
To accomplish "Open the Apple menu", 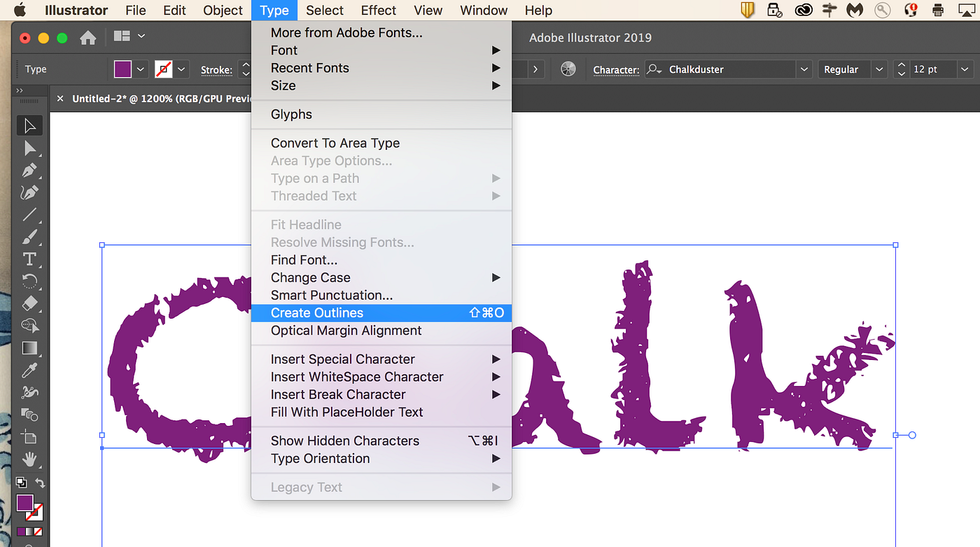I will pos(20,10).
